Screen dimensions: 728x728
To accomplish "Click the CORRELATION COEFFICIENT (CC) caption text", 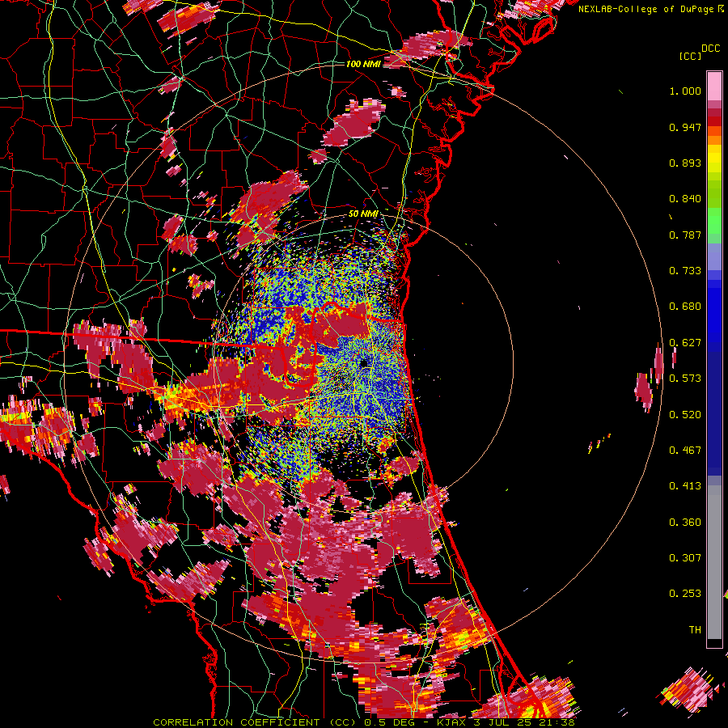I will tap(256, 722).
